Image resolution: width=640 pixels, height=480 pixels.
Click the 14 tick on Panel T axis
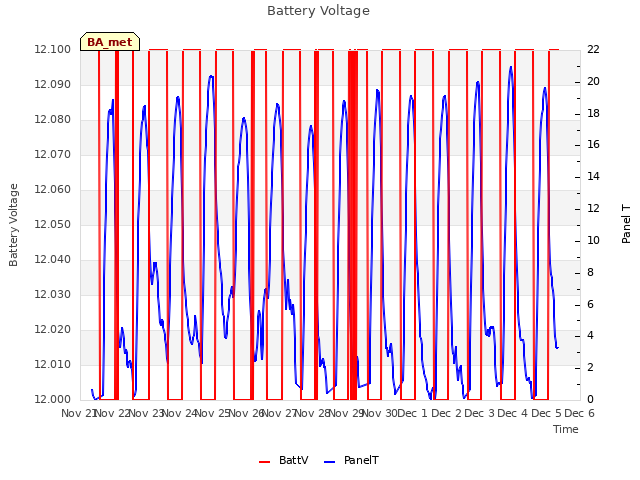coord(593,177)
